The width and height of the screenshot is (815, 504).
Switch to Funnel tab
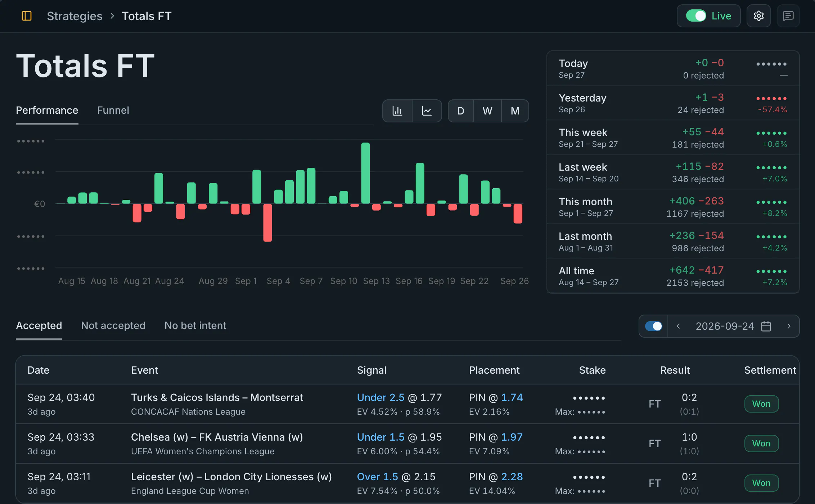pos(113,110)
